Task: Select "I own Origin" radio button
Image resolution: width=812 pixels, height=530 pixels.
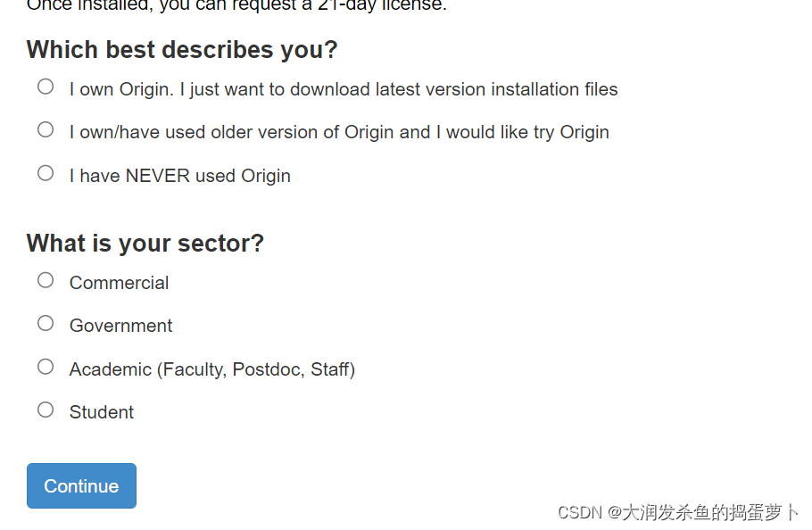Action: coord(46,87)
